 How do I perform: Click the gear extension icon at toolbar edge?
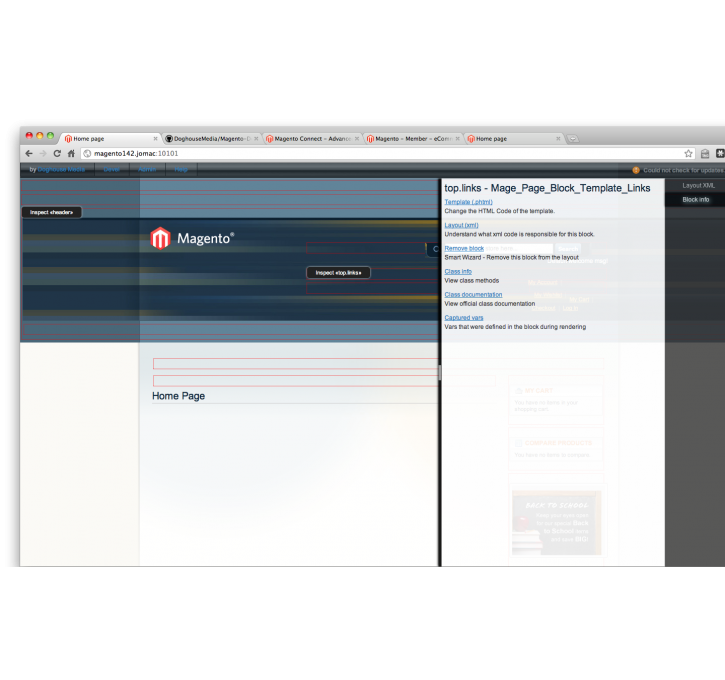click(x=720, y=153)
